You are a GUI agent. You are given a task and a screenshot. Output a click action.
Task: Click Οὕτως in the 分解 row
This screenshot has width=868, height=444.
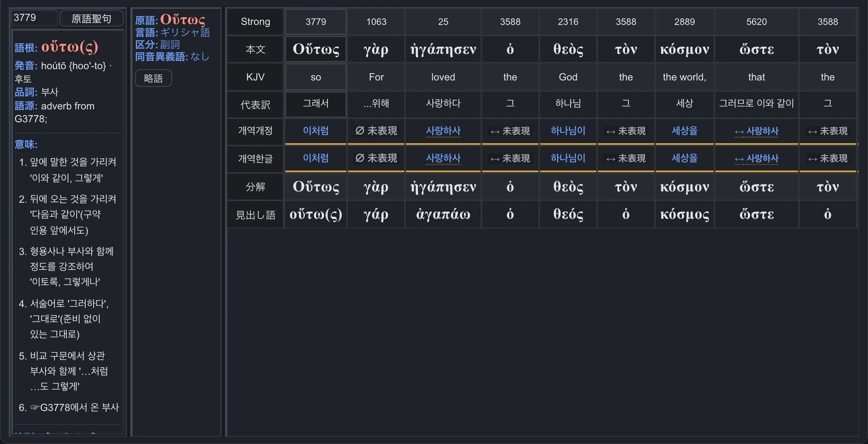[x=316, y=187]
